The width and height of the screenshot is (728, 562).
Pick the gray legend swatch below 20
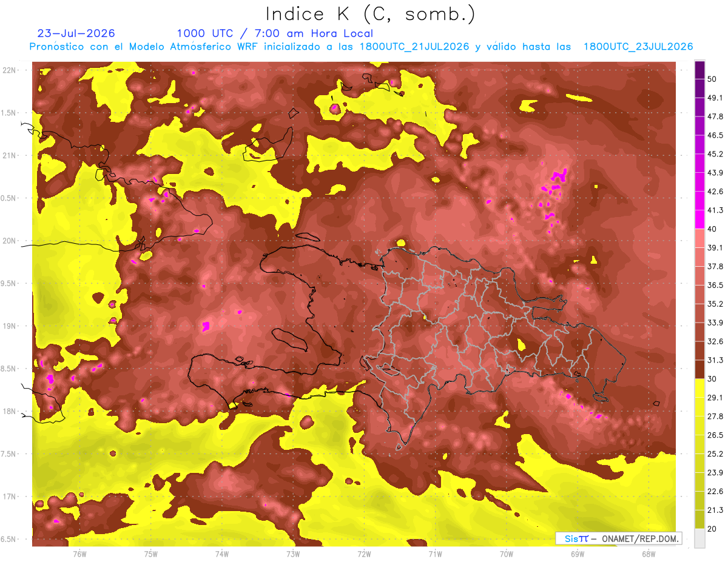point(699,538)
